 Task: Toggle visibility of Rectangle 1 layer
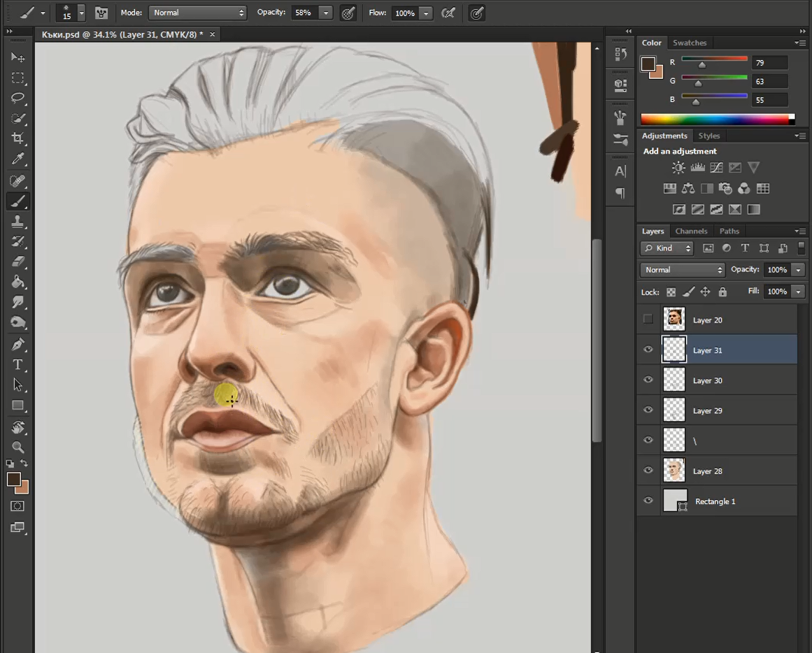point(648,501)
